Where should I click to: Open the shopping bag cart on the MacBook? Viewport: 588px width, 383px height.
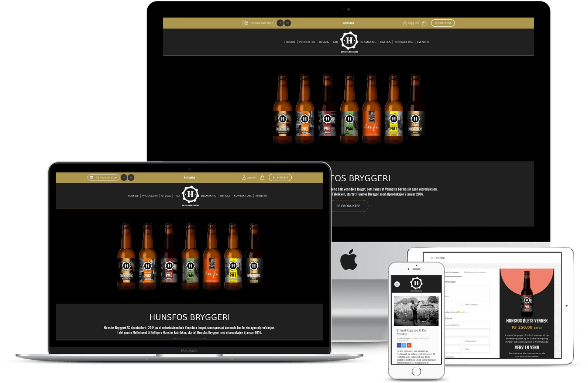pyautogui.click(x=262, y=178)
